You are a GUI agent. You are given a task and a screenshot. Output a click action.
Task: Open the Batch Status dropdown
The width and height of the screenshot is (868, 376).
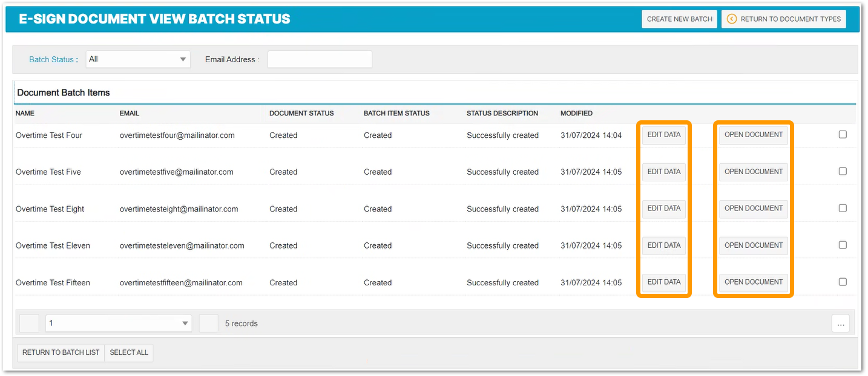tap(138, 59)
